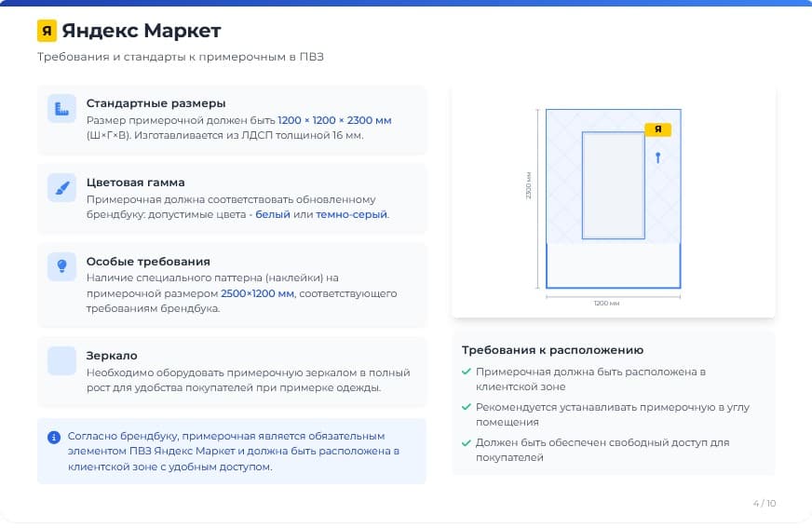Click the blue info note about брендбук

232,451
